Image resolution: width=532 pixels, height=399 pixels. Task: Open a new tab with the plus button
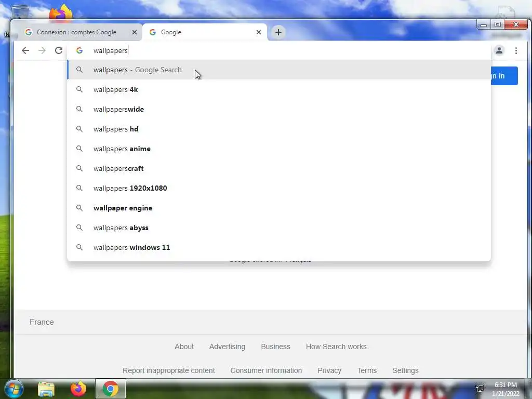click(278, 32)
